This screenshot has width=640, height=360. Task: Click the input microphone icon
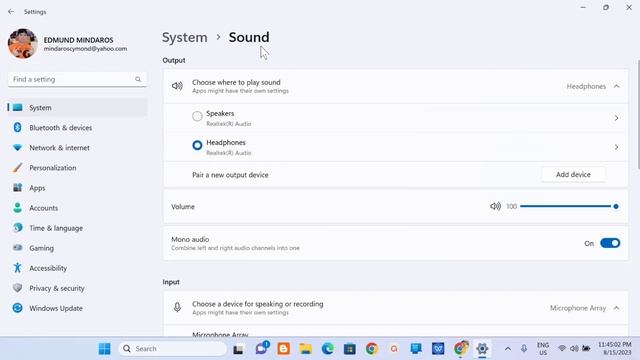pos(177,307)
